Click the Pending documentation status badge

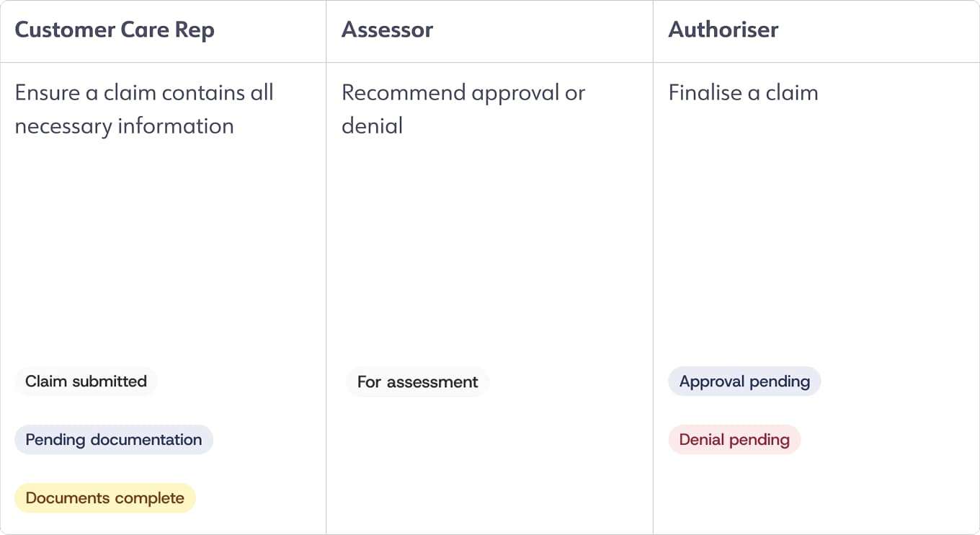pyautogui.click(x=114, y=440)
